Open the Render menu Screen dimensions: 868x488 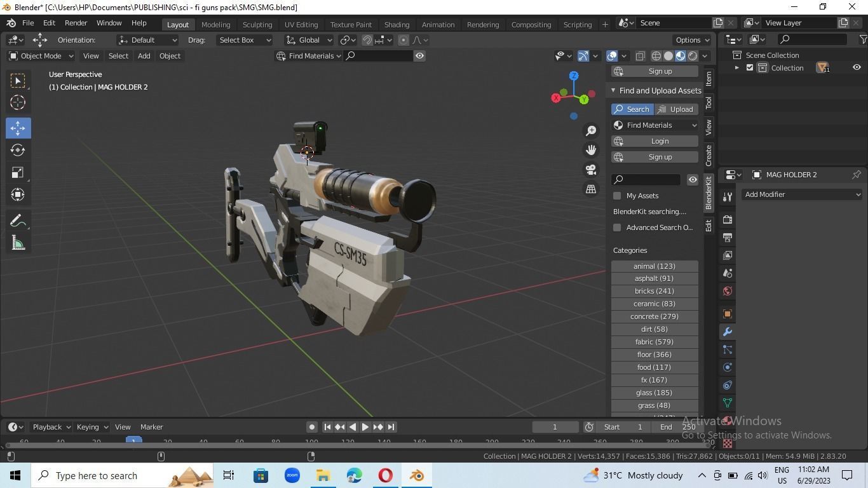[x=76, y=23]
